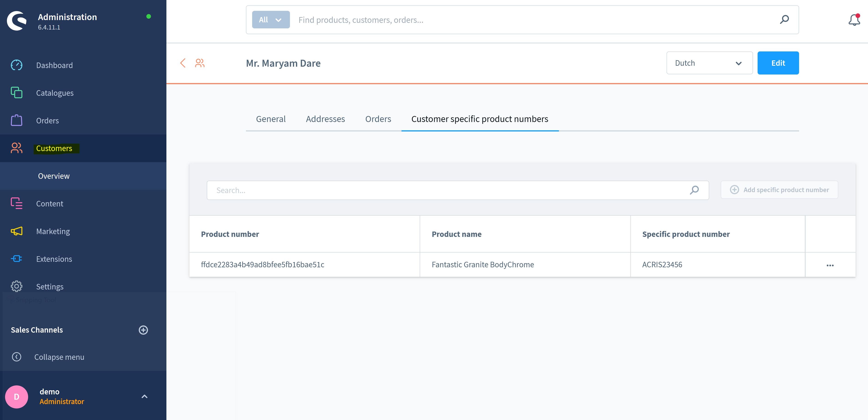The height and width of the screenshot is (420, 868).
Task: Switch to the Orders tab
Action: [x=378, y=119]
